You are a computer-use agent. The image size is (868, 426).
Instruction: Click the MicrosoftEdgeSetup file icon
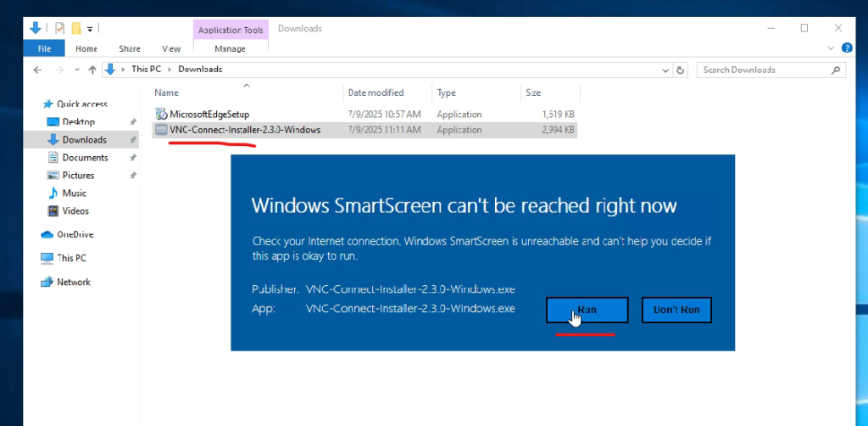click(x=161, y=114)
